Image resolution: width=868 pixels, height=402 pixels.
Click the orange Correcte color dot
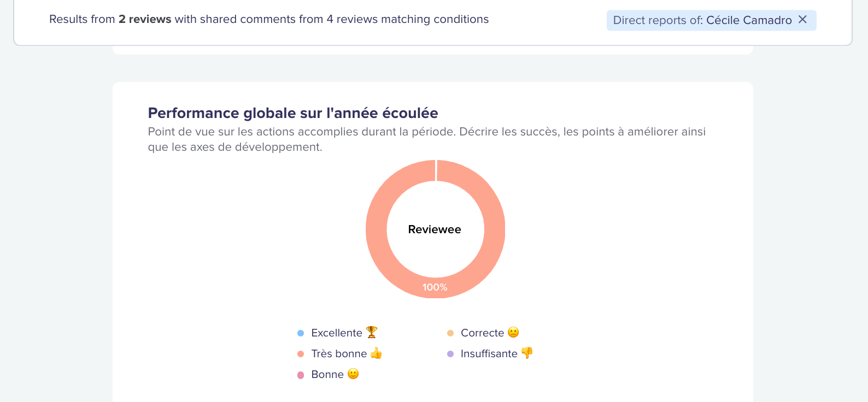click(450, 333)
